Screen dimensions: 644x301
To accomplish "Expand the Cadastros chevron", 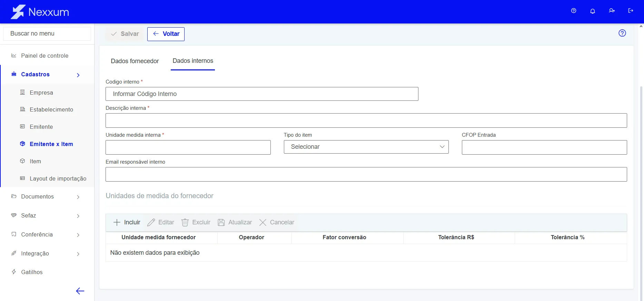I will click(78, 75).
